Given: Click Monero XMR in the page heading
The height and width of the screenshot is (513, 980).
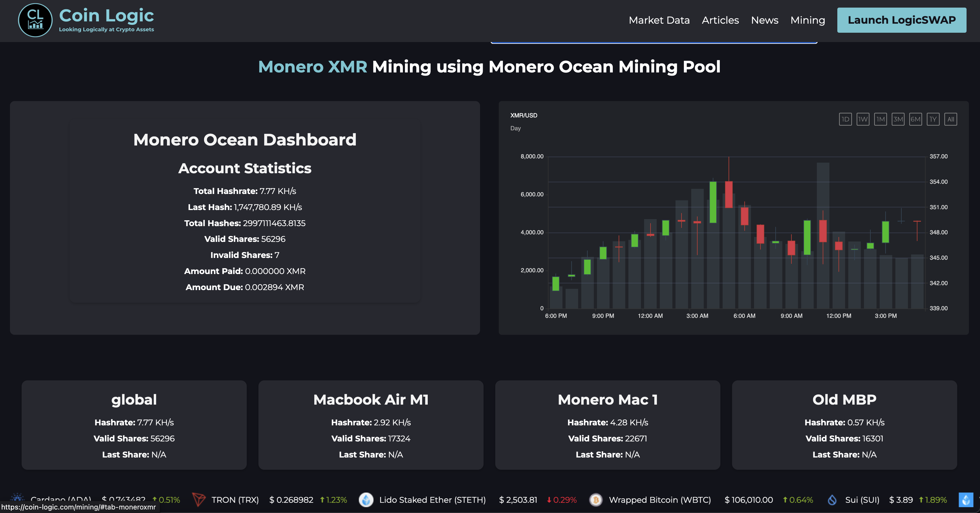Looking at the screenshot, I should pyautogui.click(x=313, y=67).
